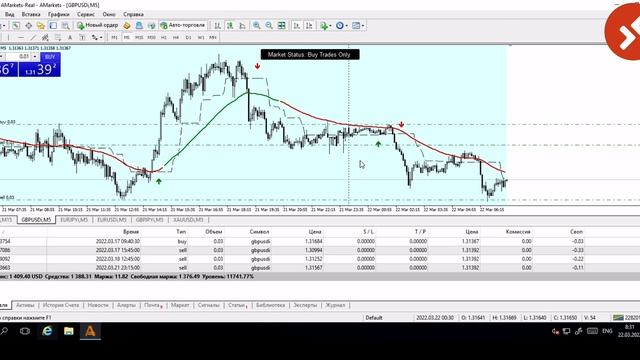Expand the lot volume dropdown arrow
640x360 pixels.
tap(35, 57)
